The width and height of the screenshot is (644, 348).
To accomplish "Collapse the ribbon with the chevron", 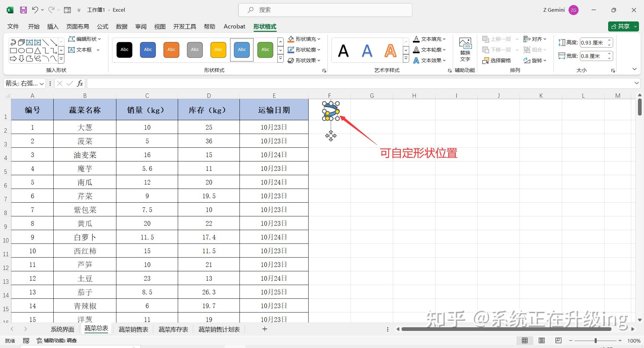I will (634, 69).
